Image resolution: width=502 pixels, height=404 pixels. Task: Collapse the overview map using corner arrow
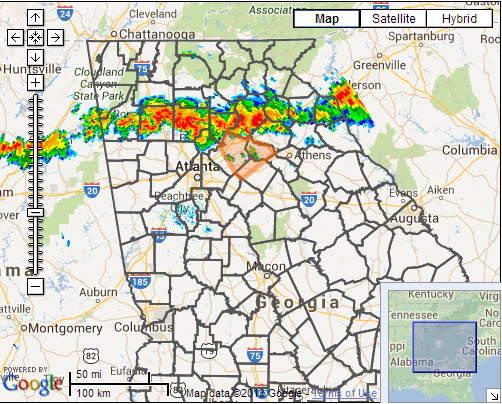coord(493,396)
